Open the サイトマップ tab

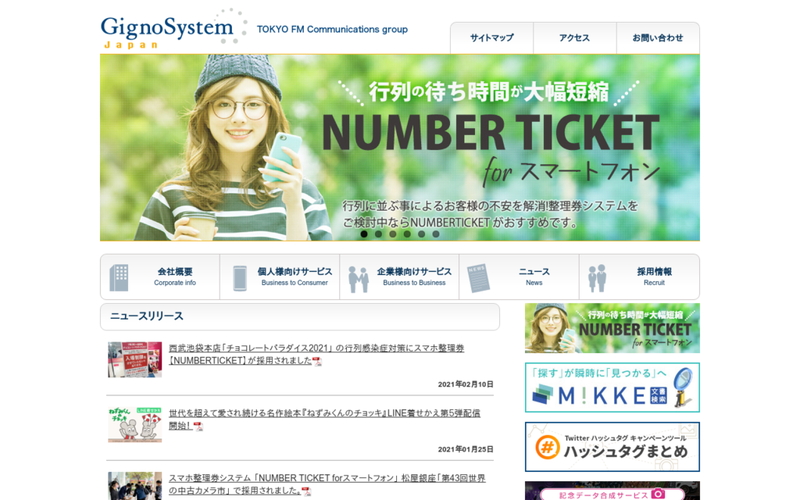click(x=492, y=38)
